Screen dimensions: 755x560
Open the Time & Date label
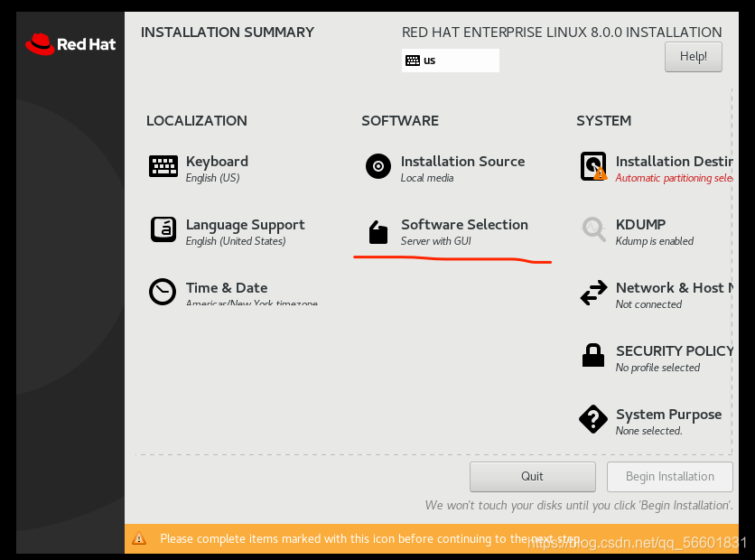click(227, 288)
